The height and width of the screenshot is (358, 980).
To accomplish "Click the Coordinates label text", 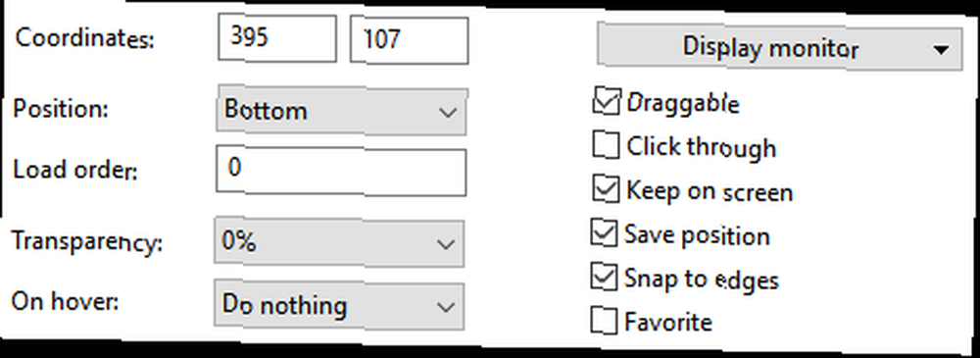I will 83,39.
